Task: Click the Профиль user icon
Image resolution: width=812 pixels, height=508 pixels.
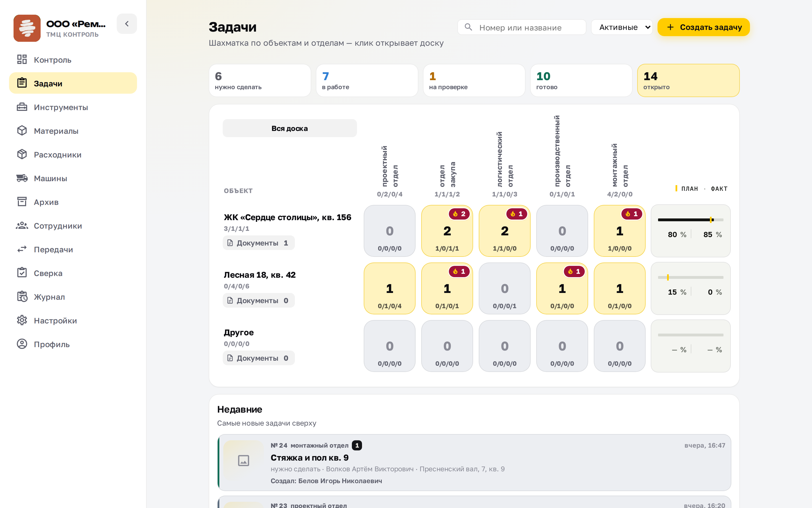Action: click(22, 344)
